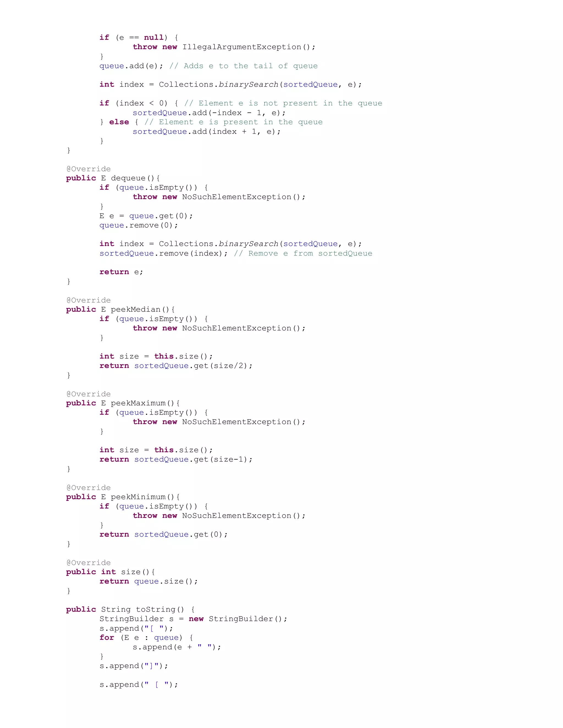Click the peekMedian method signature
Image resolution: width=563 pixels, height=728 pixels.
[x=120, y=310]
